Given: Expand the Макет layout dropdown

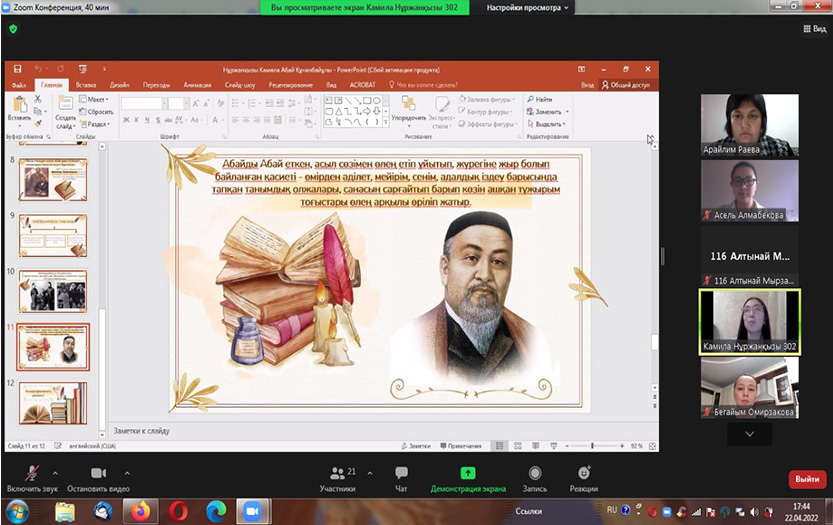Looking at the screenshot, I should [x=96, y=100].
